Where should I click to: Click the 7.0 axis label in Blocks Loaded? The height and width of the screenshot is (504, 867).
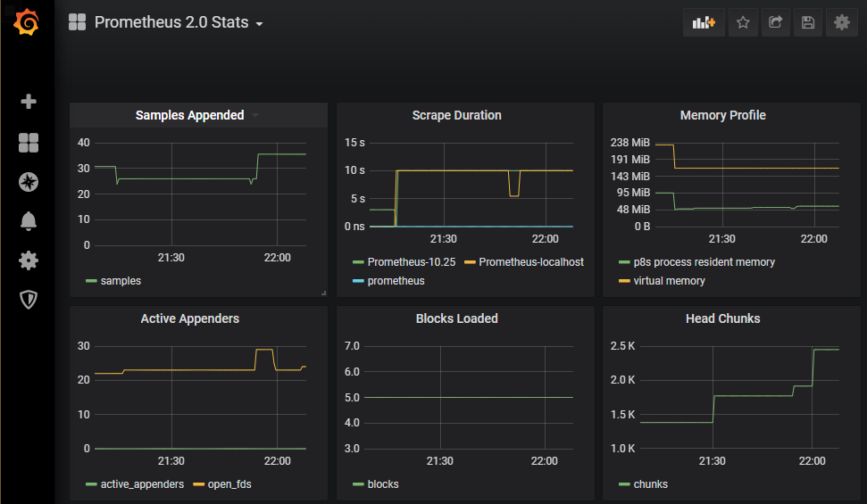tap(352, 346)
